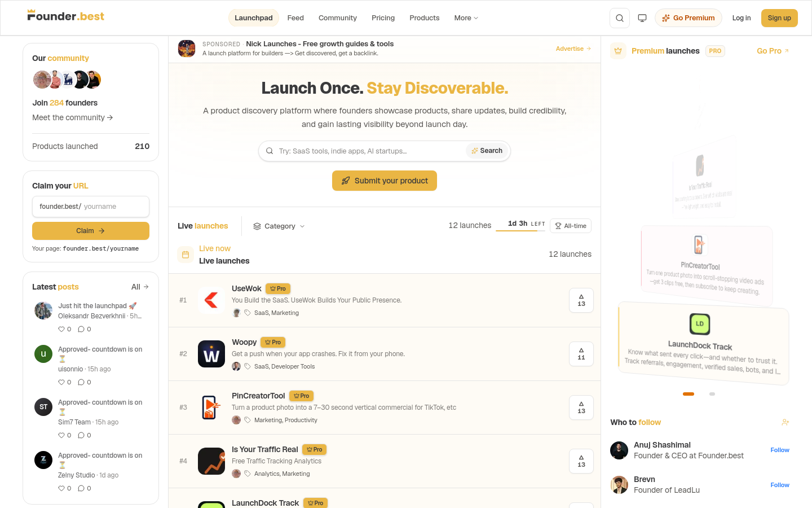Viewport: 812px width, 508px height.
Task: Comment on Oleksandr Bezverkhnii's post
Action: pos(84,329)
